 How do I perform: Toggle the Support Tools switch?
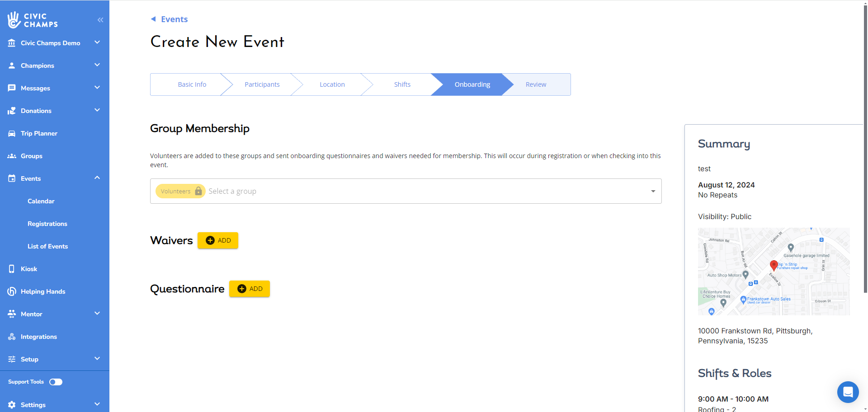point(56,382)
